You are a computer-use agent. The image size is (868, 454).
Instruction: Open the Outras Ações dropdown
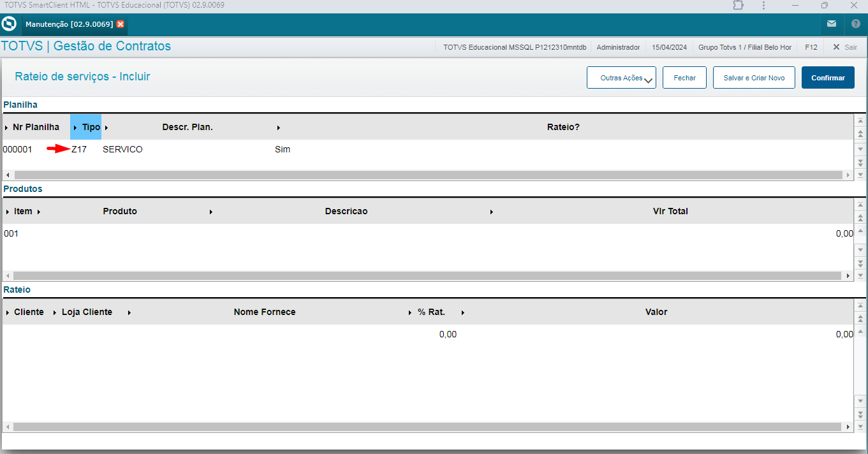click(x=621, y=78)
